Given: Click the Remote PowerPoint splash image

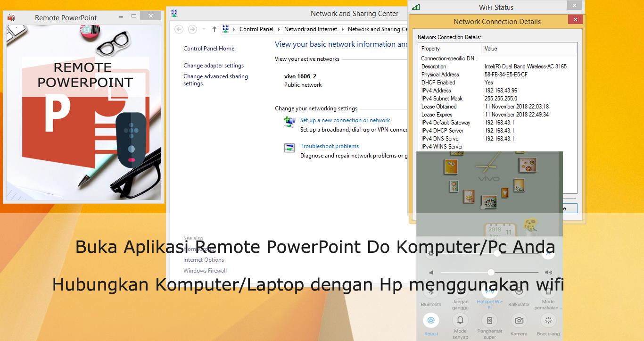Looking at the screenshot, I should 84,113.
